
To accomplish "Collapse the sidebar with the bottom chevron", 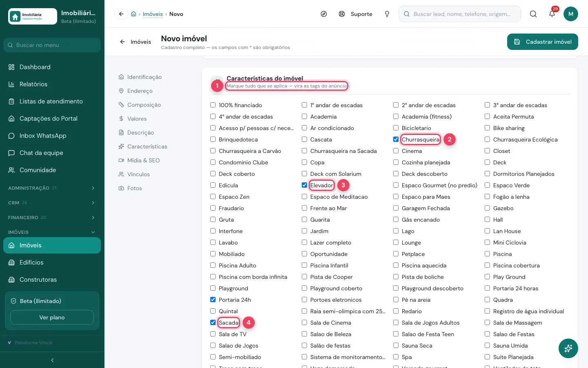I will coord(52,360).
